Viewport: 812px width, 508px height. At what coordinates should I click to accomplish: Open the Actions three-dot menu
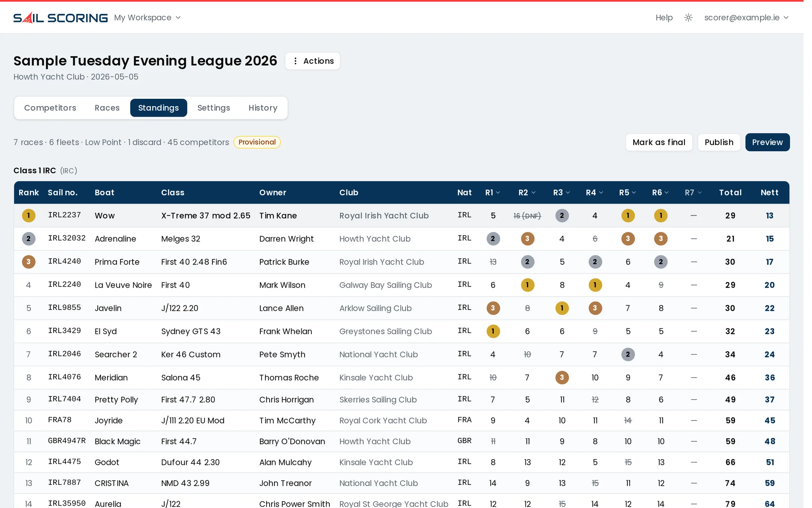313,61
